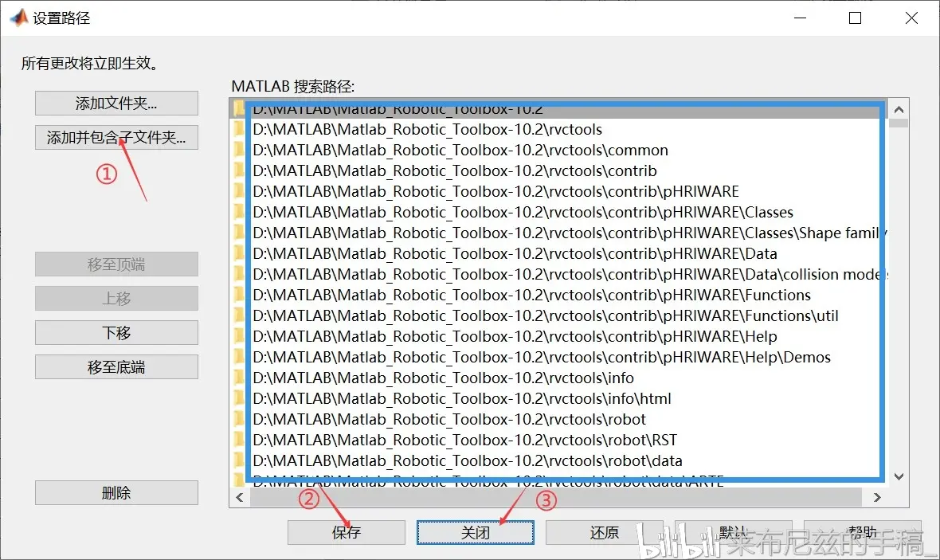Viewport: 940px width, 560px height.
Task: Click the disabled 移至顶端 button
Action: click(x=116, y=264)
